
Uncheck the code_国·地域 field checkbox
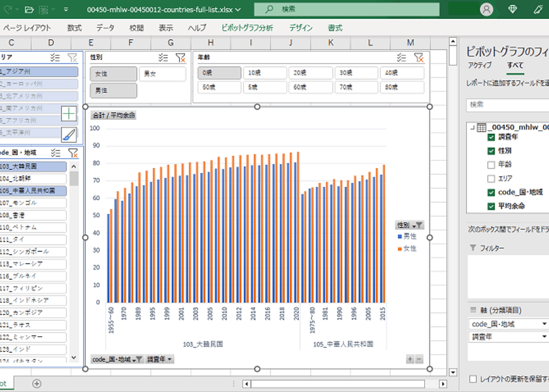(491, 192)
